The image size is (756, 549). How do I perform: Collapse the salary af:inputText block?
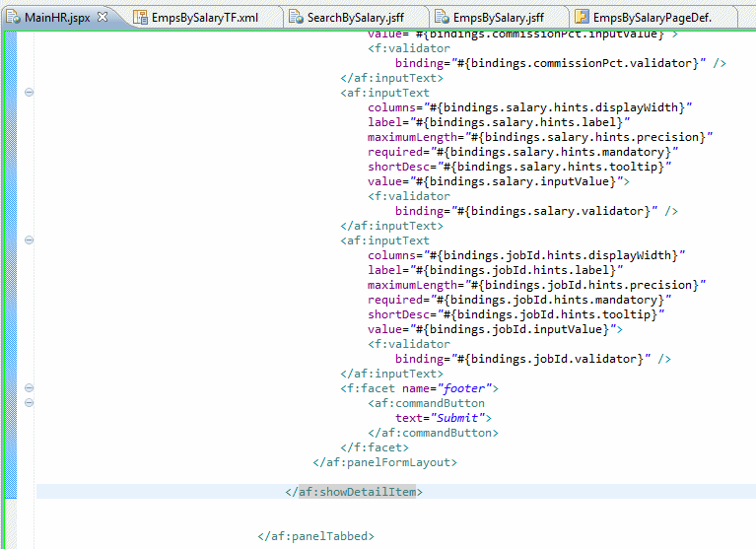[x=29, y=92]
